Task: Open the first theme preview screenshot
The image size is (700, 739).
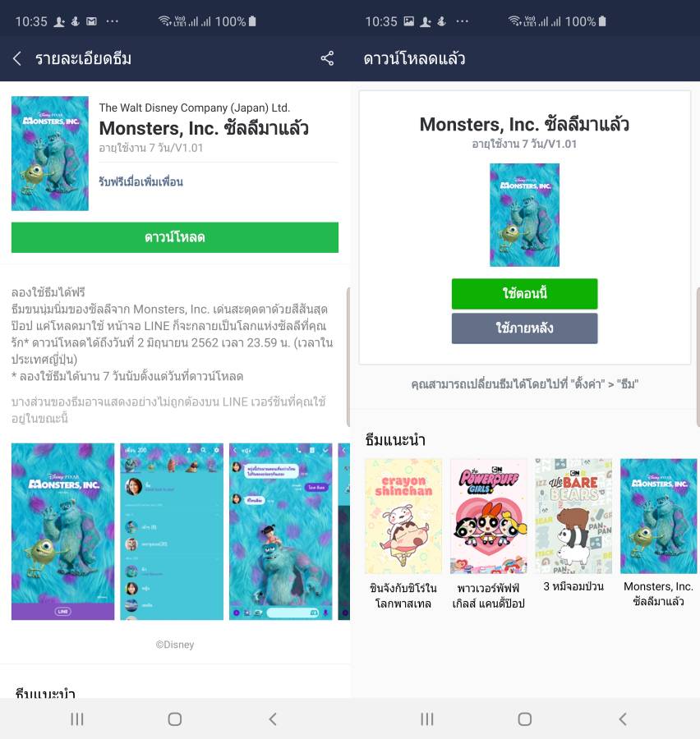Action: [62, 531]
